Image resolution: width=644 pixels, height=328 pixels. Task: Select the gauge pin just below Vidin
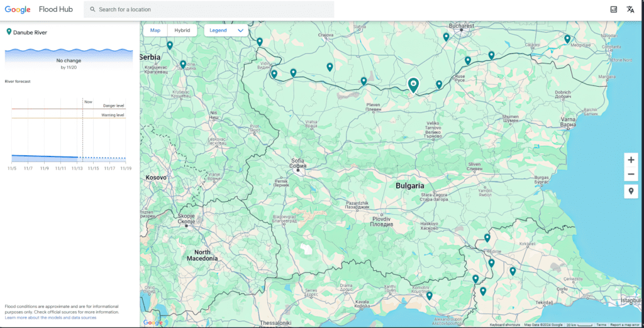coord(274,74)
